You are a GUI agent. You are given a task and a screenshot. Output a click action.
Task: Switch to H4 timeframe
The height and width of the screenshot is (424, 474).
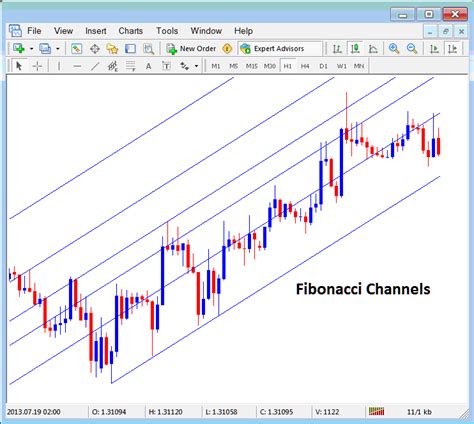305,66
